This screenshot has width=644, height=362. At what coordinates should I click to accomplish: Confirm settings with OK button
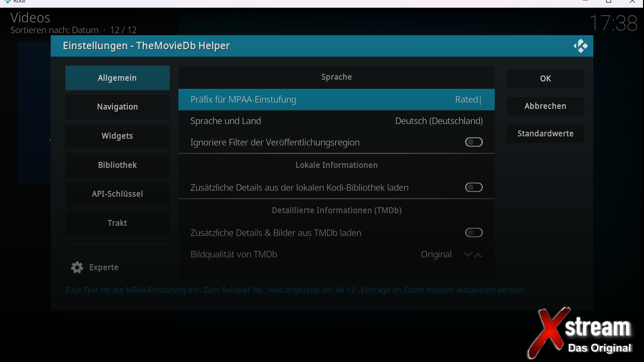click(x=545, y=78)
